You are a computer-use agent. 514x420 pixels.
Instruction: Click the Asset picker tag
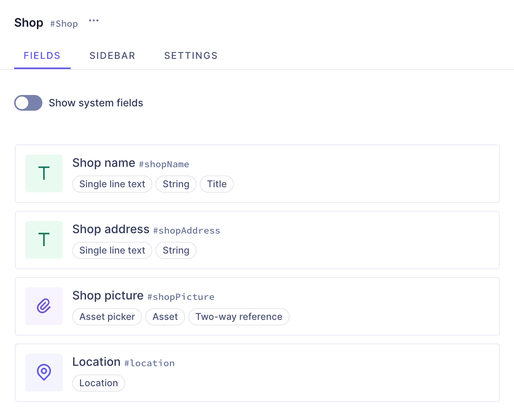[x=107, y=317]
